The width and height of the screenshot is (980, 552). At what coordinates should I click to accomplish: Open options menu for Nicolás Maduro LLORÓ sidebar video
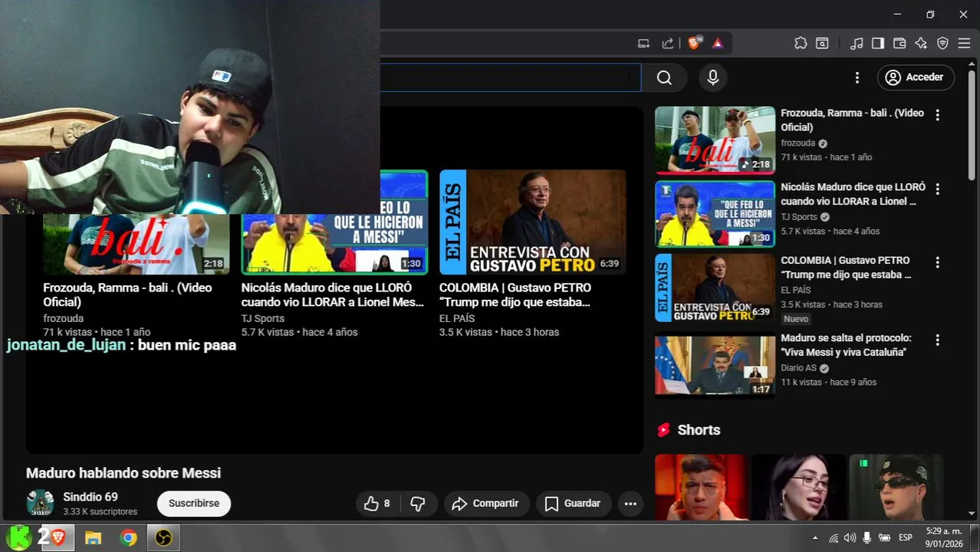pos(937,189)
